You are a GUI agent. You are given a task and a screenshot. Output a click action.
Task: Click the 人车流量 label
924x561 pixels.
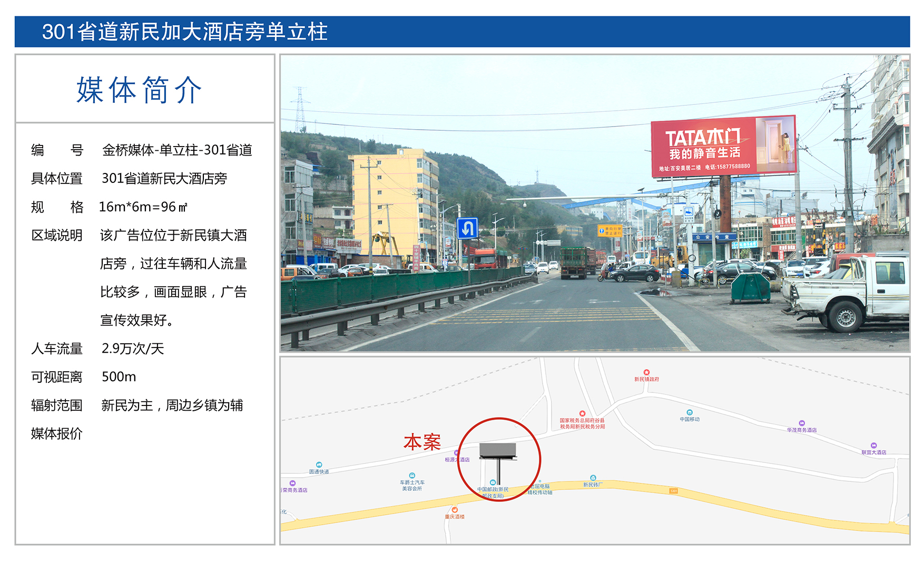click(x=57, y=349)
